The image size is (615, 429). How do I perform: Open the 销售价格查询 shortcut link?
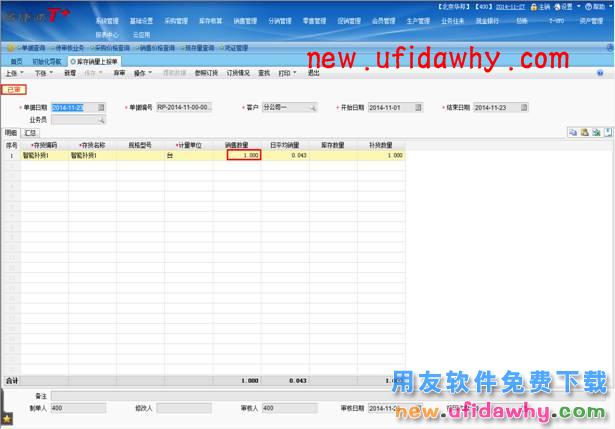tap(157, 48)
